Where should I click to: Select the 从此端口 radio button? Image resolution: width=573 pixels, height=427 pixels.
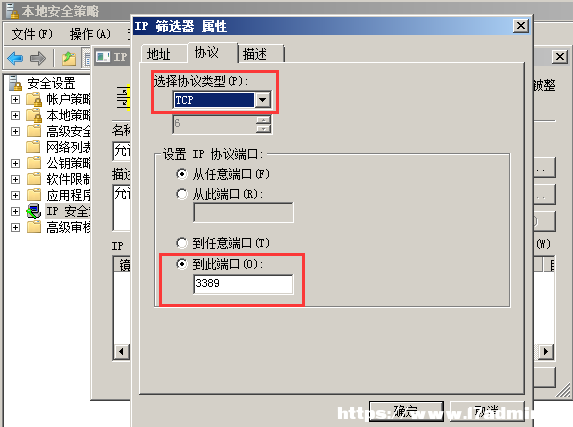182,194
